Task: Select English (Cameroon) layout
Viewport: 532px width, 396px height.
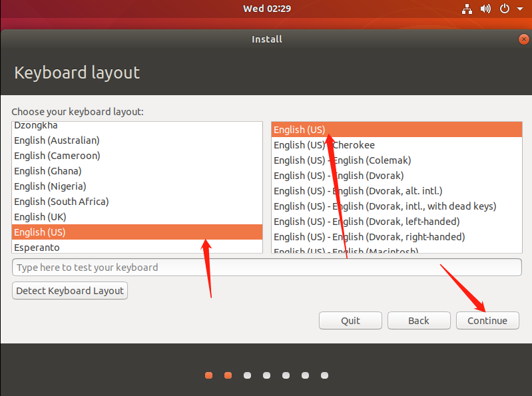Action: click(137, 156)
